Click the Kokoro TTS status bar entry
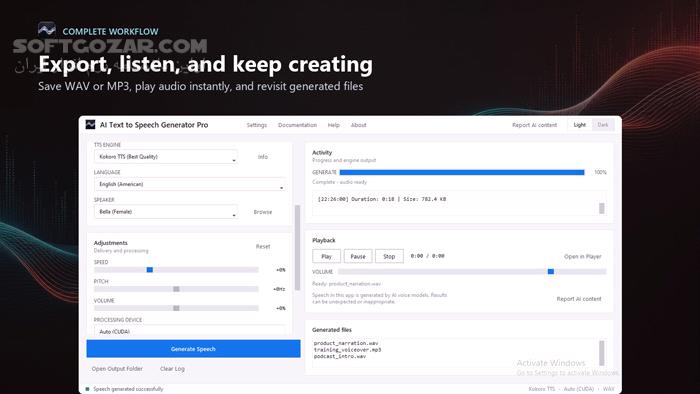 click(x=542, y=389)
